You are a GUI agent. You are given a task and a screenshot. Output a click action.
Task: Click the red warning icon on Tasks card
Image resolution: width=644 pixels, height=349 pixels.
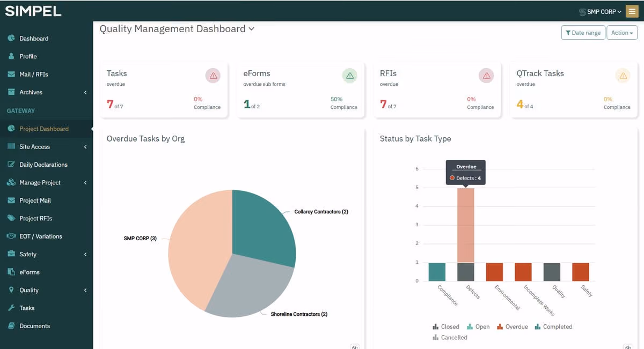[x=213, y=76]
